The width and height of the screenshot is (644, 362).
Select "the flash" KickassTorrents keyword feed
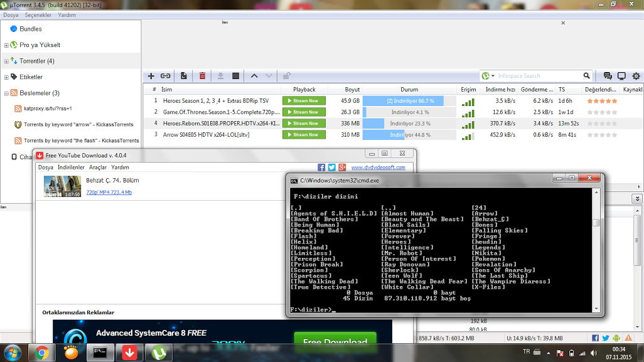click(x=81, y=141)
